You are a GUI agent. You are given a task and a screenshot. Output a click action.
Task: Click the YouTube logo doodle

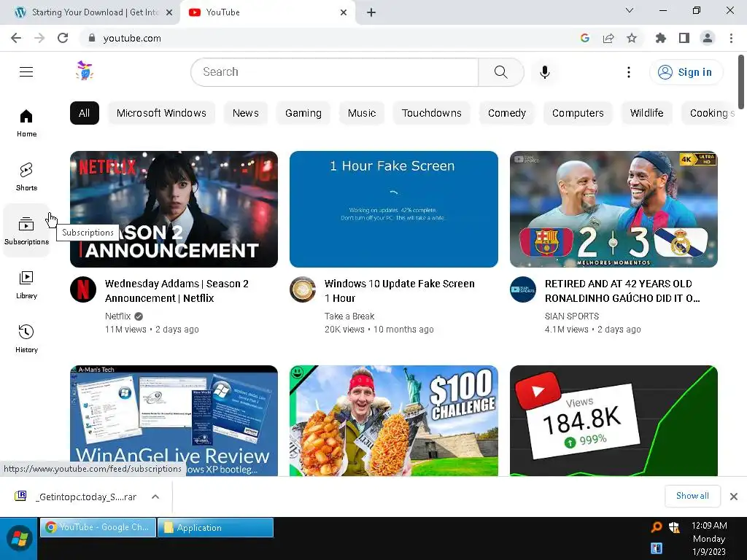point(85,71)
